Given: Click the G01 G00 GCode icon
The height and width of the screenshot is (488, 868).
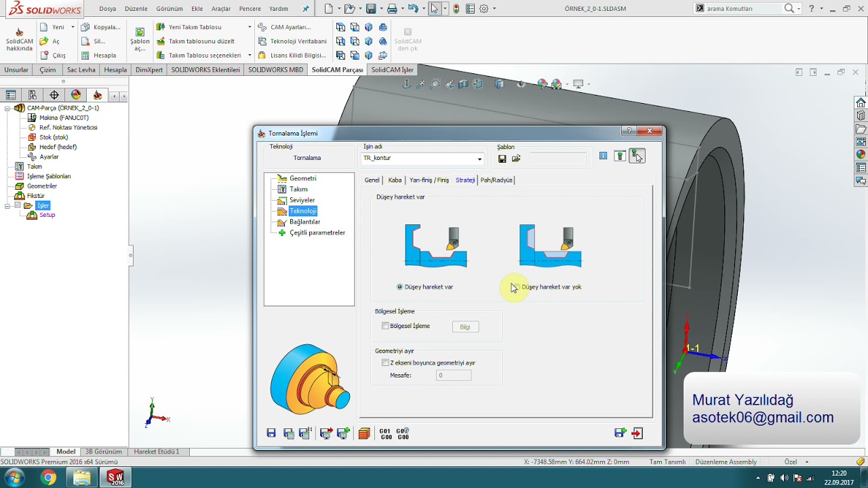Looking at the screenshot, I should (x=385, y=433).
